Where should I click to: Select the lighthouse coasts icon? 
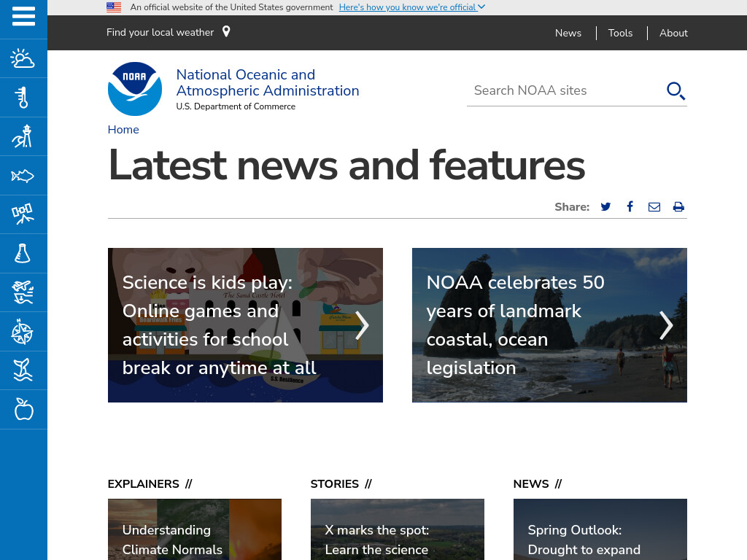(x=23, y=136)
